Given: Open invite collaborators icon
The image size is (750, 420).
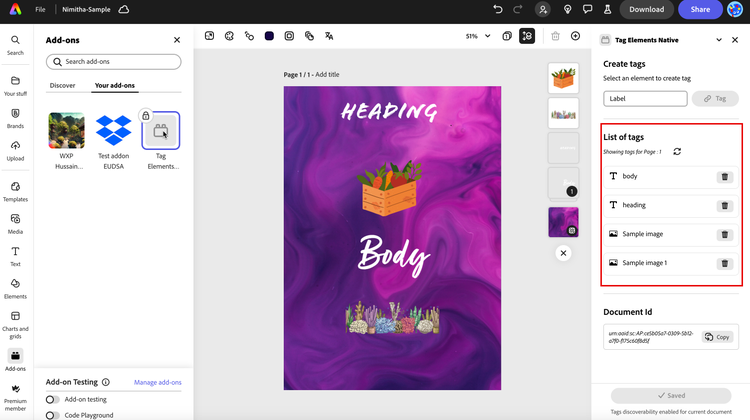Looking at the screenshot, I should click(x=542, y=9).
